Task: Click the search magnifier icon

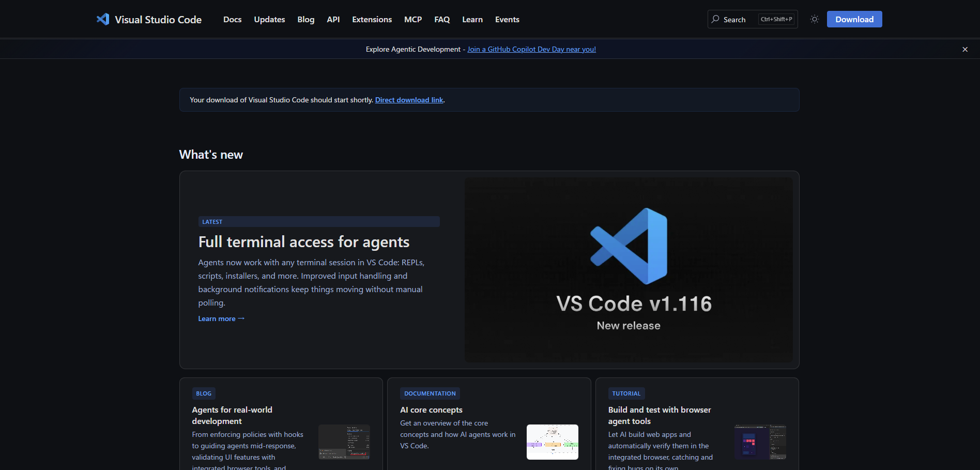Action: [715, 19]
